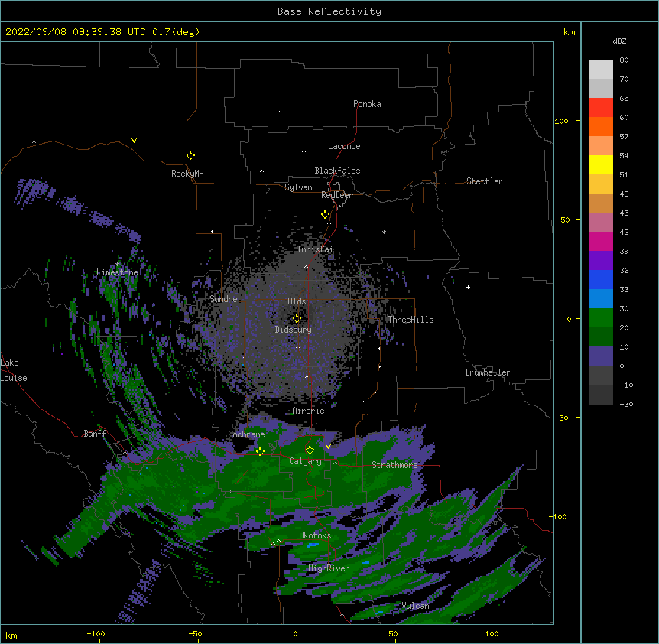Click the Lake Louise label

[x=14, y=370]
